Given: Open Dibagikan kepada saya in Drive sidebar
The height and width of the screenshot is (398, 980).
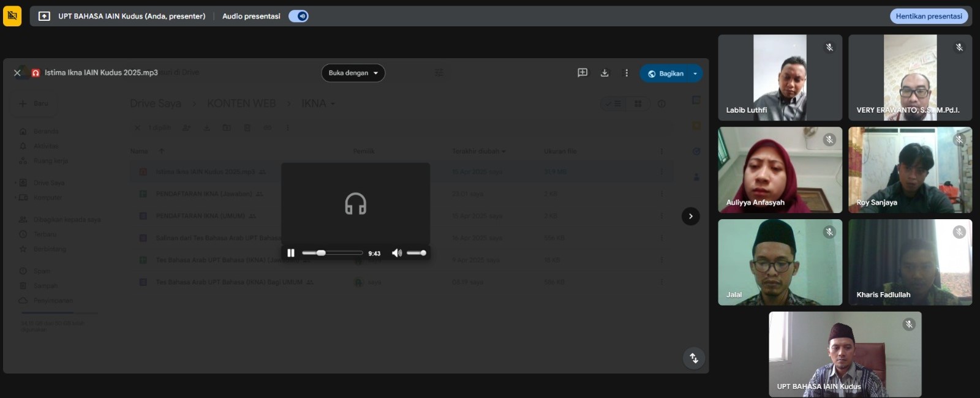Looking at the screenshot, I should (60, 219).
